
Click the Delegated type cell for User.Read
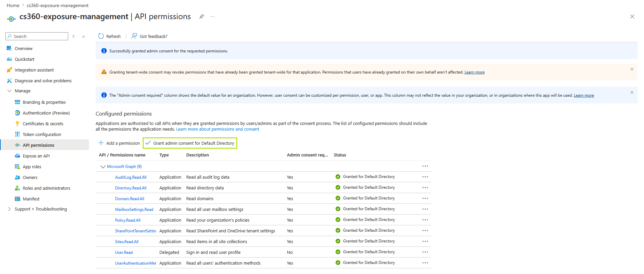[169, 253]
